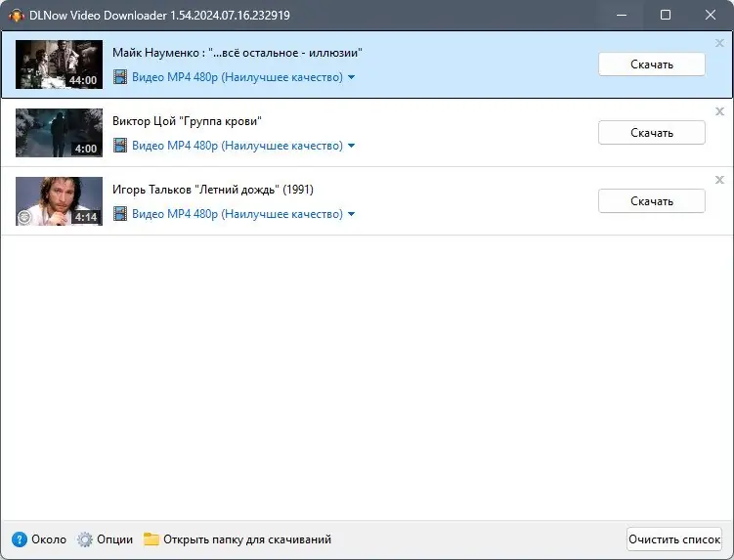Image resolution: width=734 pixels, height=560 pixels.
Task: Remove the Виктор Цой item with its X
Action: [719, 111]
